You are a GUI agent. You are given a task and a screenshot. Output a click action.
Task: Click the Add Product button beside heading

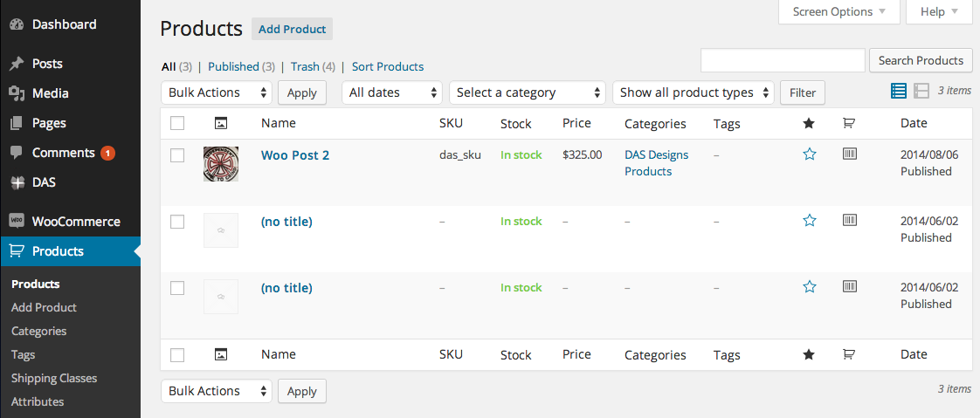point(292,30)
